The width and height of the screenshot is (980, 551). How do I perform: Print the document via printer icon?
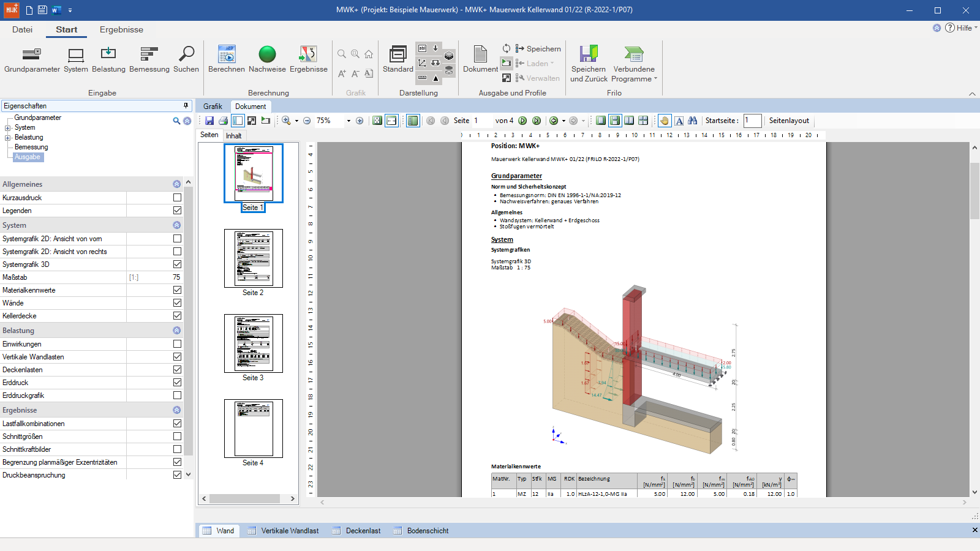coord(224,121)
